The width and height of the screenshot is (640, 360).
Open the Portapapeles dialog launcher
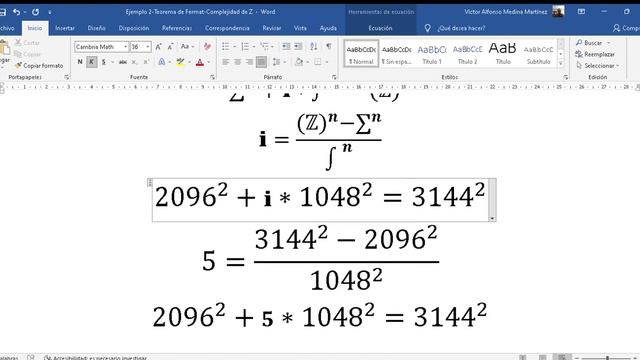67,77
